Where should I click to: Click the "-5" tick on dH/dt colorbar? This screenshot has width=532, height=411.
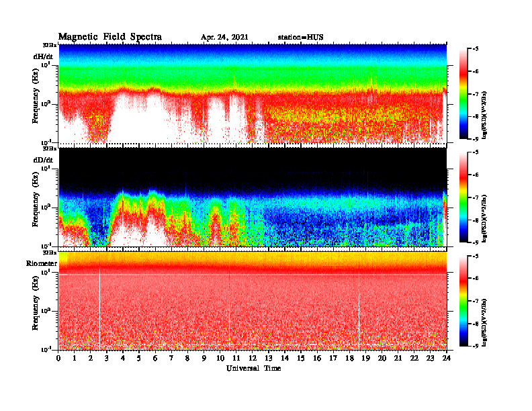click(476, 49)
